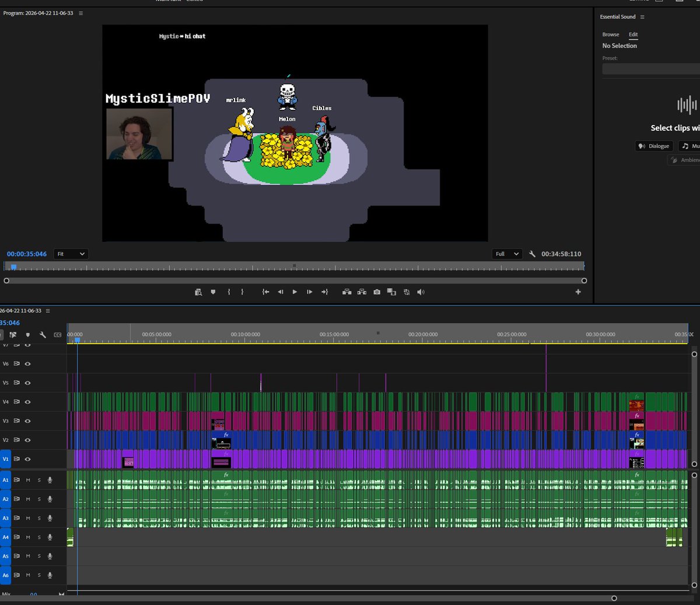700x605 pixels.
Task: Add marker from timeline header
Action: coord(27,335)
